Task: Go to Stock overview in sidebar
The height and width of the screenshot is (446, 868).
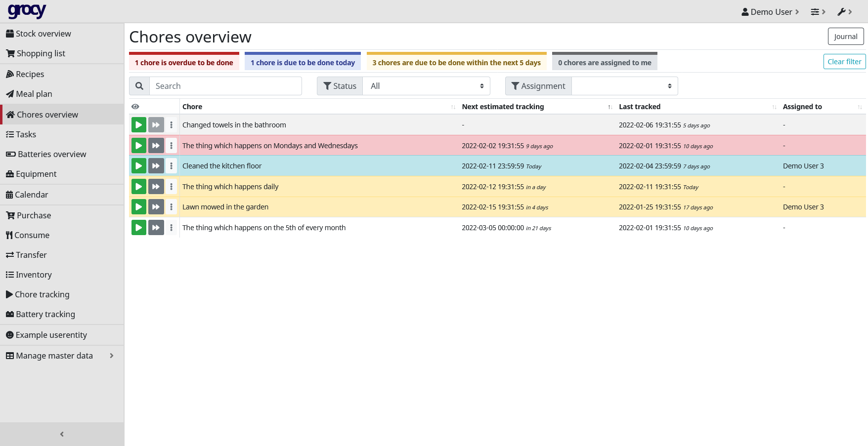Action: pyautogui.click(x=43, y=34)
